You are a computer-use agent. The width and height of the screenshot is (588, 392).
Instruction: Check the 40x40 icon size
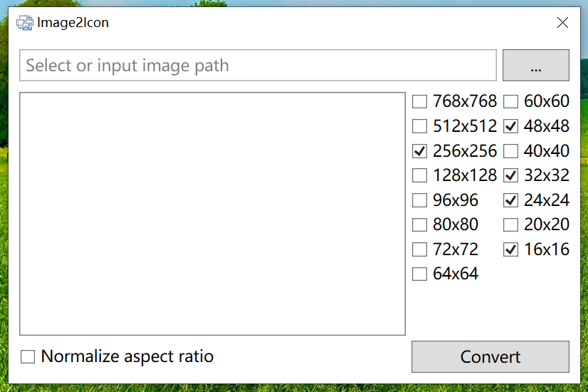510,151
